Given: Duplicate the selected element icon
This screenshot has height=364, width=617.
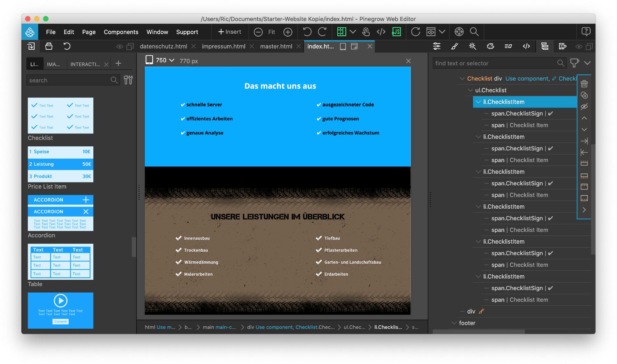Looking at the screenshot, I should 584,95.
